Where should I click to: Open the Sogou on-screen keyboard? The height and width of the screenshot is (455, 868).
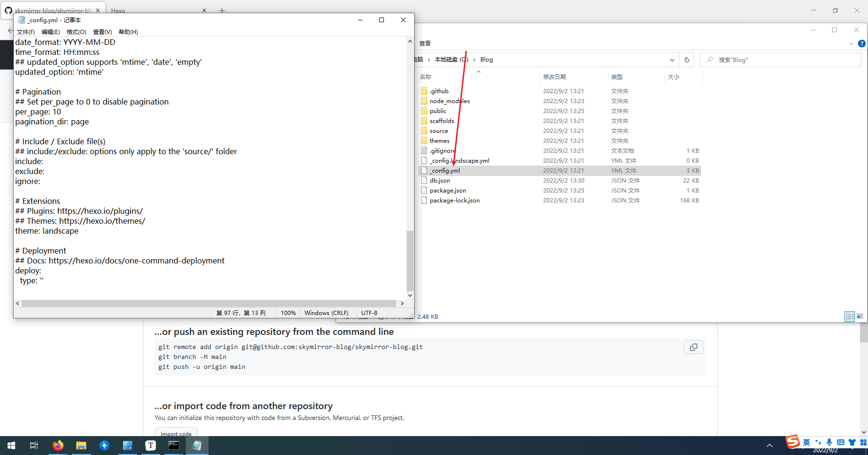(x=840, y=443)
